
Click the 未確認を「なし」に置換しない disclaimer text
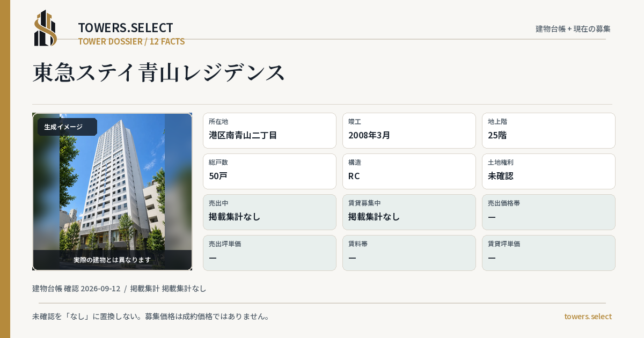pyautogui.click(x=151, y=317)
